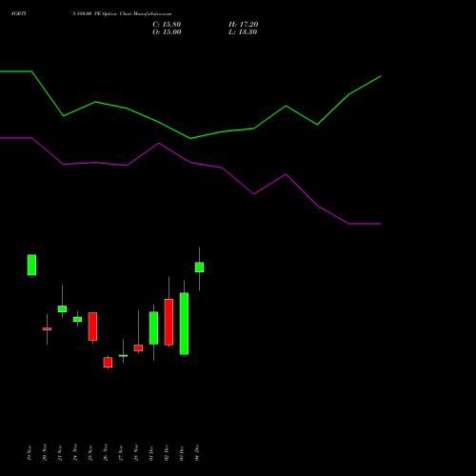
Task: Select the '01 Dec' date label
Action: coord(151,453)
